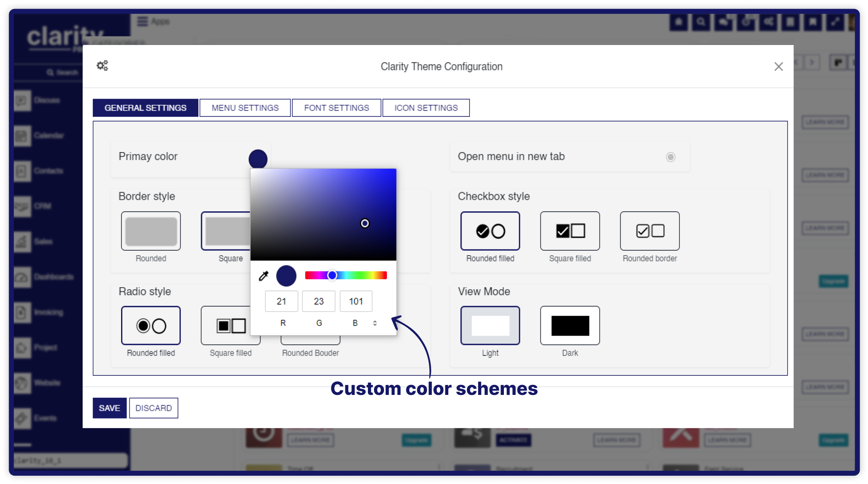Toggle the color format switcher arrows
Image resolution: width=868 pixels, height=484 pixels.
tap(375, 323)
